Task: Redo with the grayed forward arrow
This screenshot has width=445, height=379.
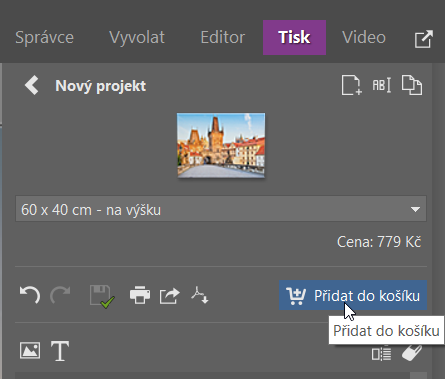Action: (x=60, y=295)
